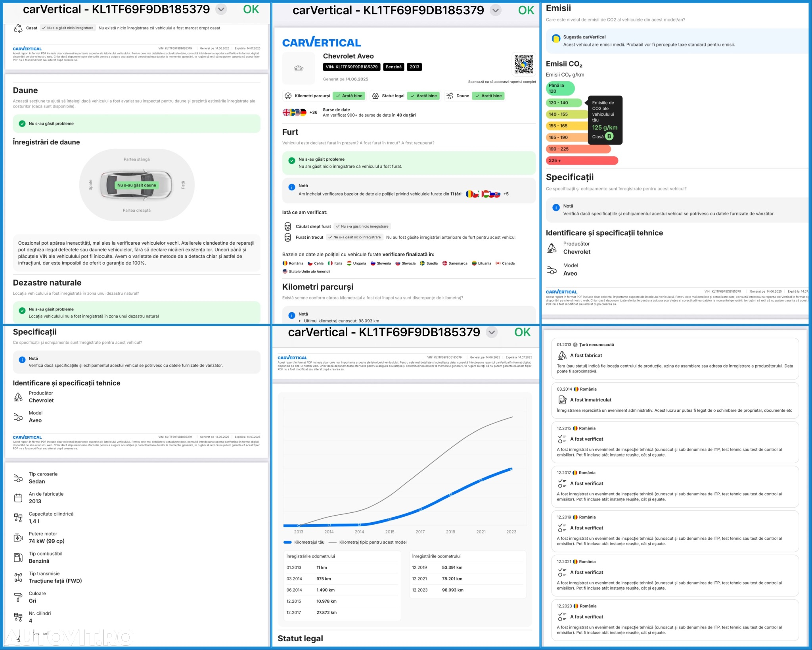Click the Statele Unite ale Americii flag entry
The height and width of the screenshot is (650, 812).
(306, 272)
